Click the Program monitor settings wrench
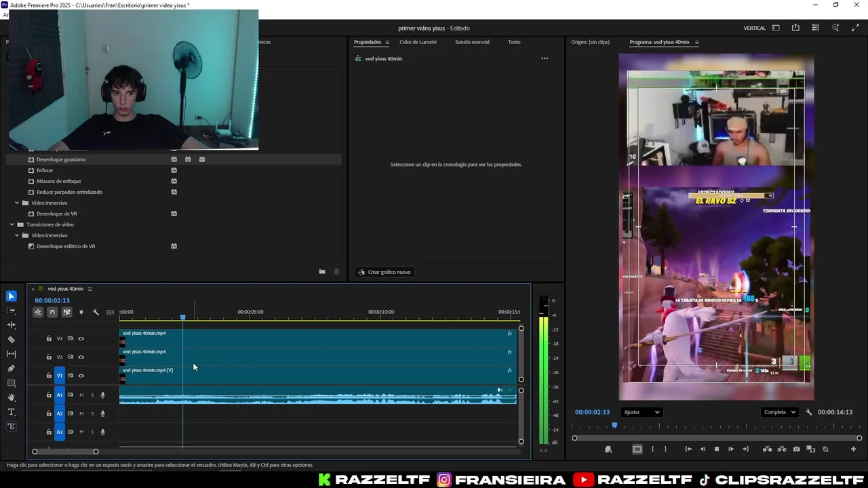 point(808,412)
